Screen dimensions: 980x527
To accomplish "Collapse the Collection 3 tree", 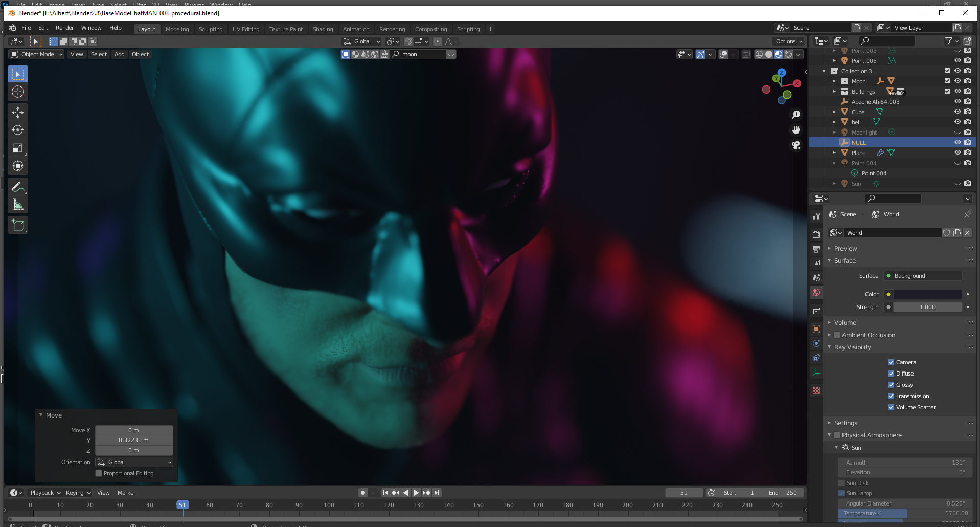I will tap(824, 71).
